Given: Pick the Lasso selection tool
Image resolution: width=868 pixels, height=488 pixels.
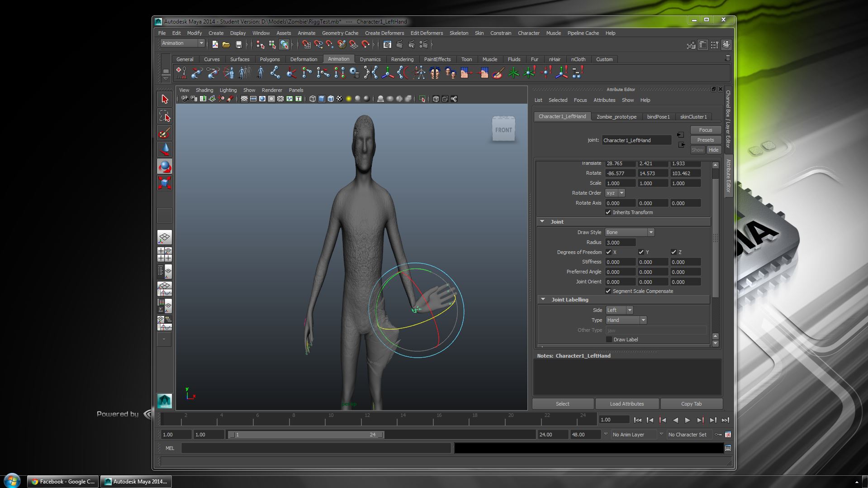Looking at the screenshot, I should tap(164, 116).
